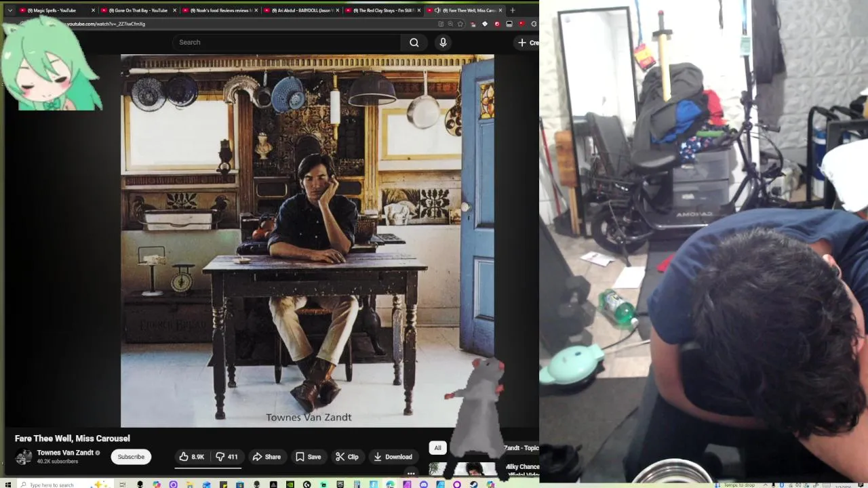
Task: Close the Magic Spells tab
Action: click(x=94, y=10)
